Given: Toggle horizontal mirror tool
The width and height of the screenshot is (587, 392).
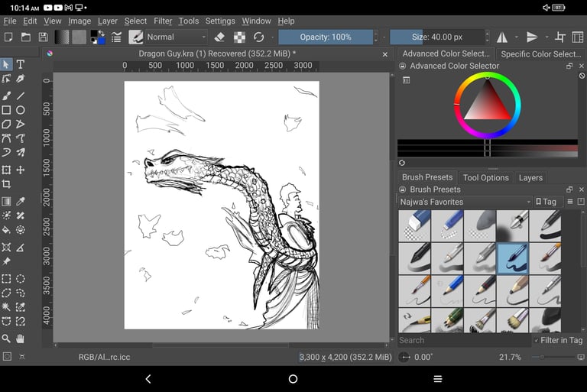Looking at the screenshot, I should (502, 37).
